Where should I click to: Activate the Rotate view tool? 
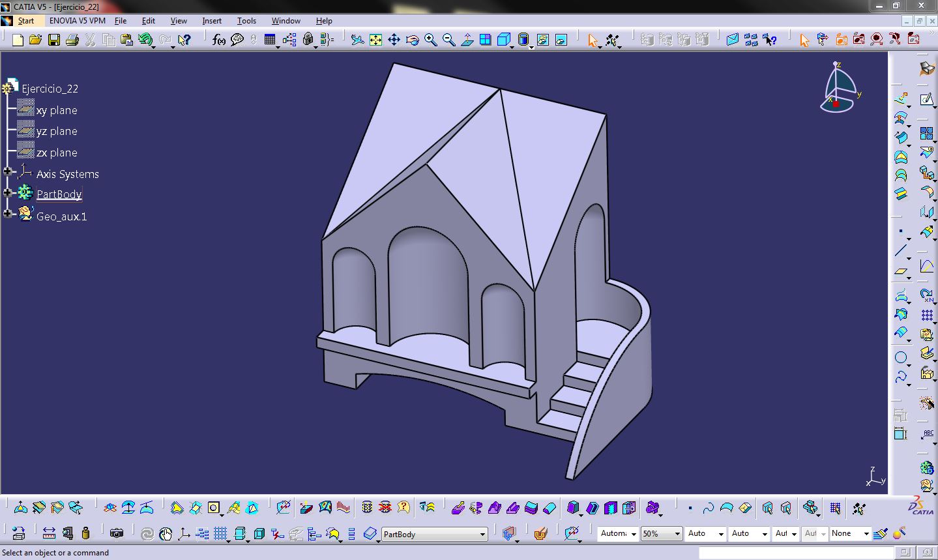(412, 40)
